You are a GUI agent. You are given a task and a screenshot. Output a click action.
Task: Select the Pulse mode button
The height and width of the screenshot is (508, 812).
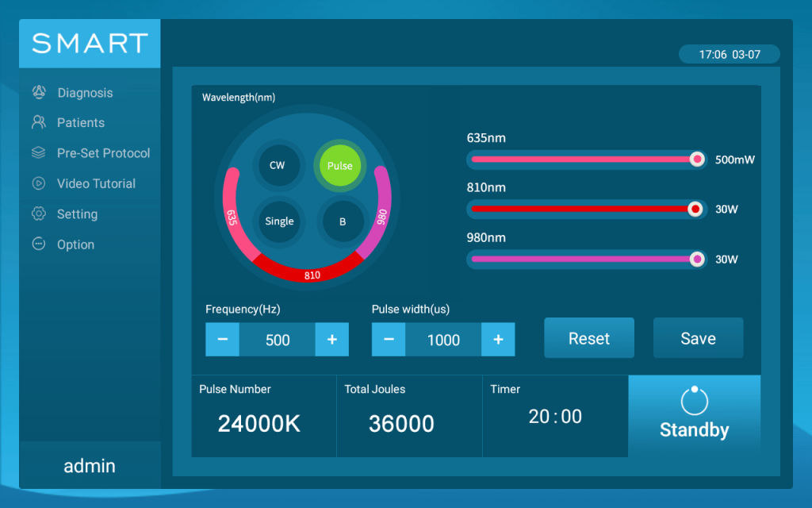(x=339, y=165)
